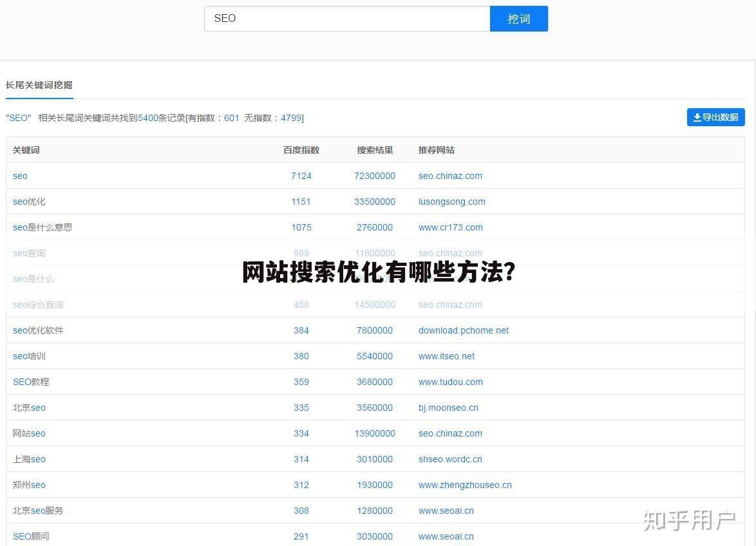Open the bj.moonseo.cn recommended site
The height and width of the screenshot is (546, 756).
click(448, 408)
